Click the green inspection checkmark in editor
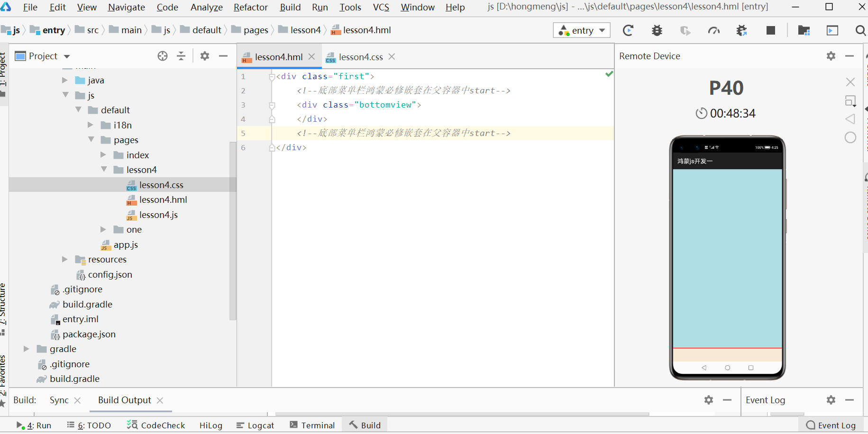The width and height of the screenshot is (868, 434). [609, 74]
